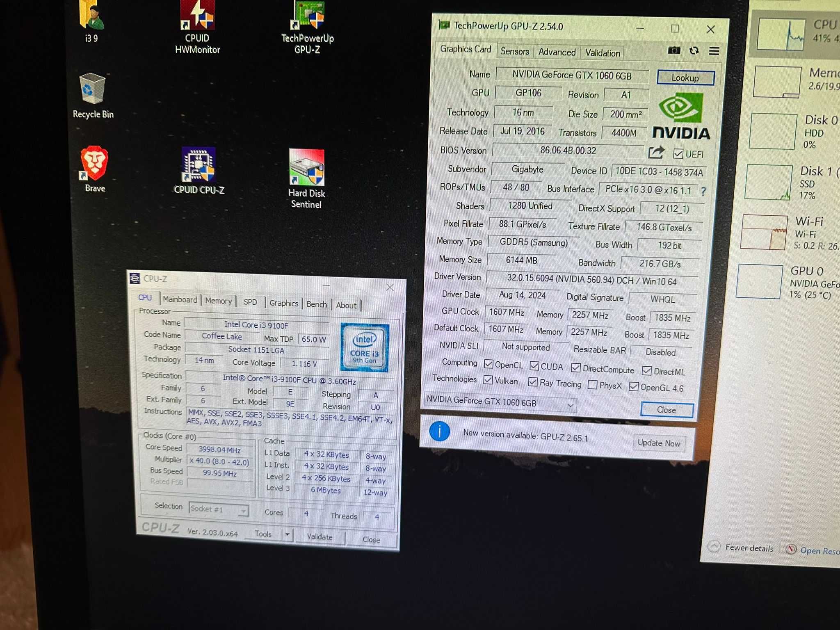Toggle the DirectCompute checkbox
This screenshot has height=630, width=840.
(576, 367)
